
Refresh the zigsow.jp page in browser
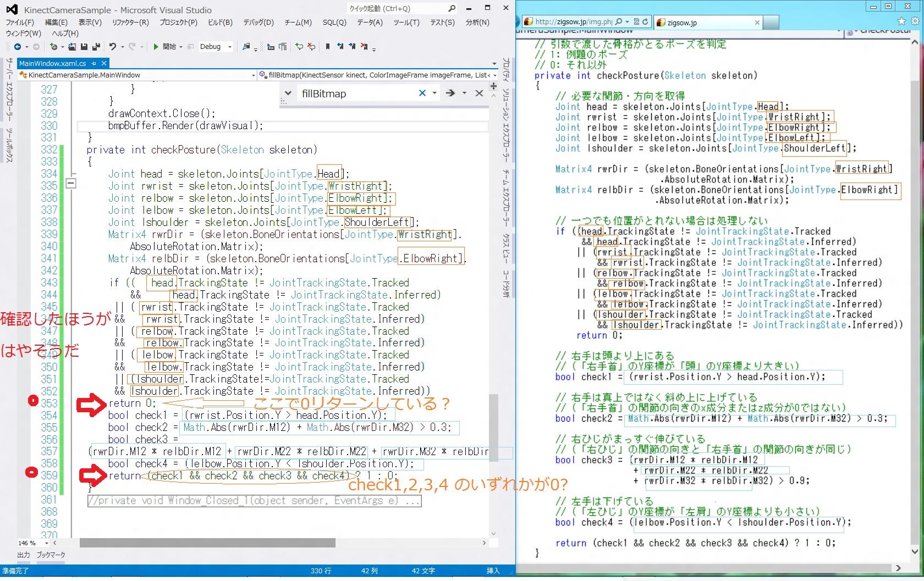[x=645, y=22]
